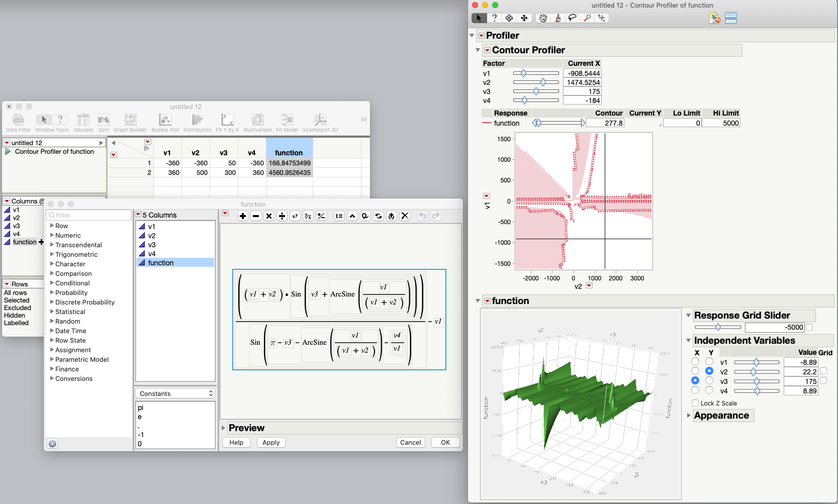
Task: Enable the Lock Z Scale checkbox
Action: pyautogui.click(x=695, y=403)
